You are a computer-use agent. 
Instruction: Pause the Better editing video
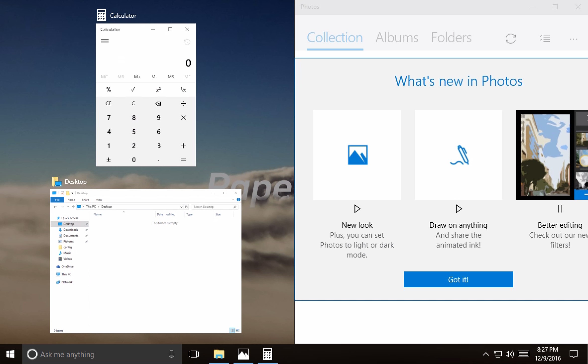pyautogui.click(x=560, y=209)
